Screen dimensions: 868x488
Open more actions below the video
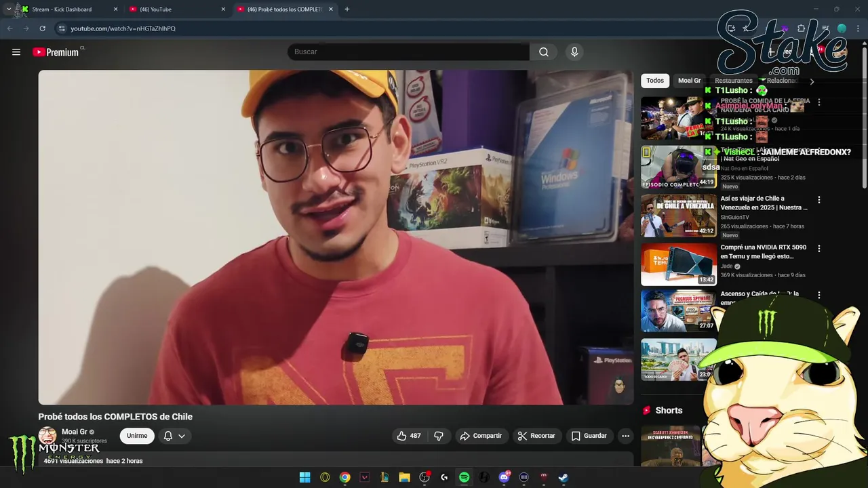[625, 436]
